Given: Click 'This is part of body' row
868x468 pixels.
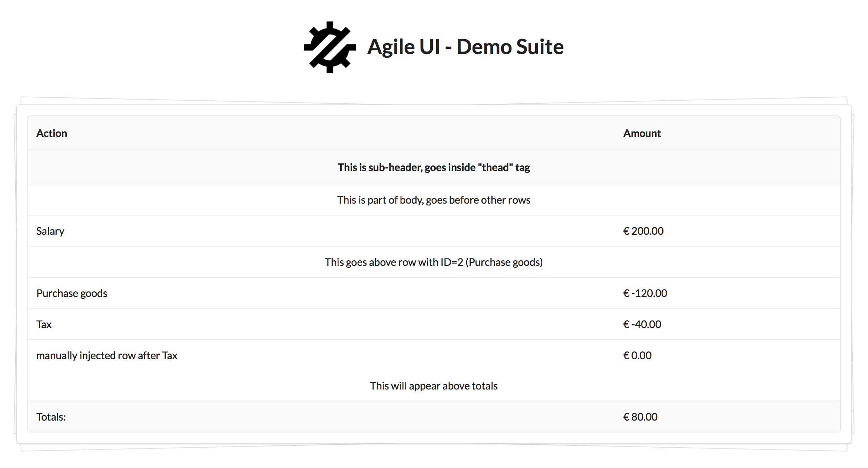Looking at the screenshot, I should tap(434, 200).
